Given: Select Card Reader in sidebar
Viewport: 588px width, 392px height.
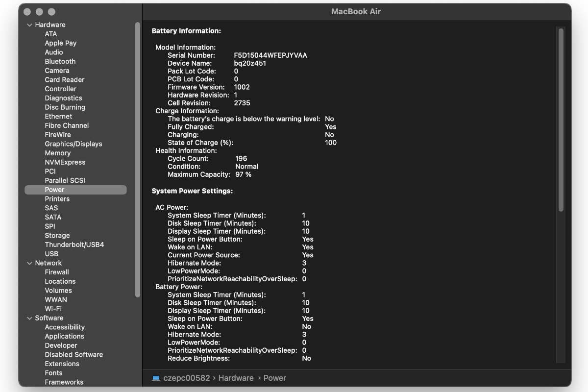Looking at the screenshot, I should coord(65,80).
